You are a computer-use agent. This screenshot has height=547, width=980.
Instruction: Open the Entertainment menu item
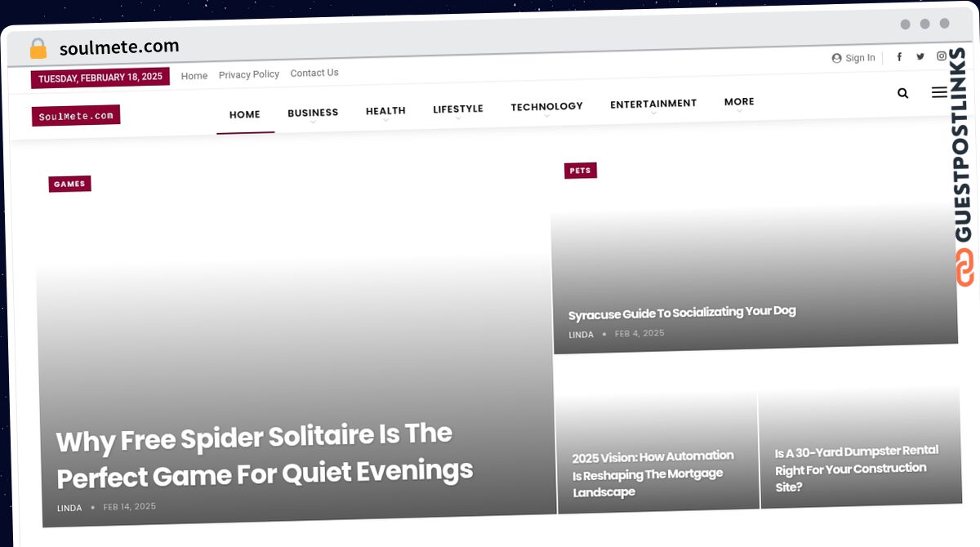653,104
